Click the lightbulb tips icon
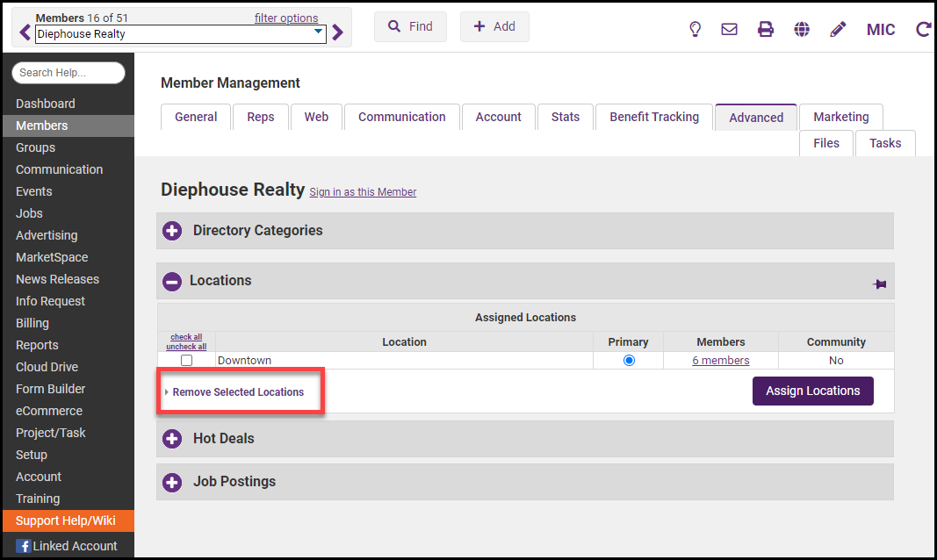937x560 pixels. point(695,29)
